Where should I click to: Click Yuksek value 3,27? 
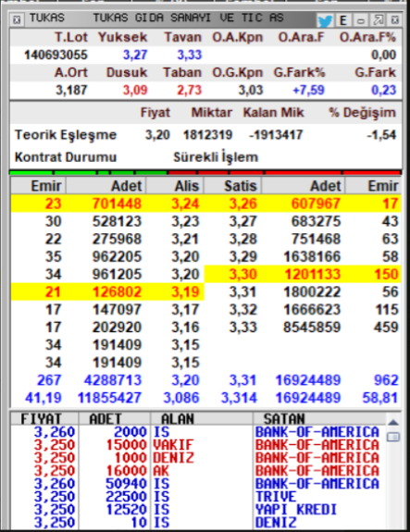pyautogui.click(x=135, y=55)
